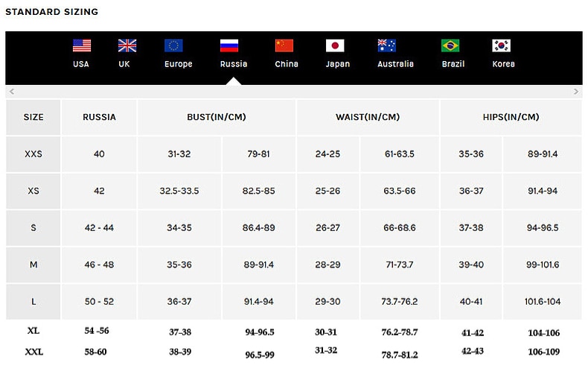Click the SIZE column header
Image resolution: width=588 pixels, height=392 pixels.
[x=33, y=117]
